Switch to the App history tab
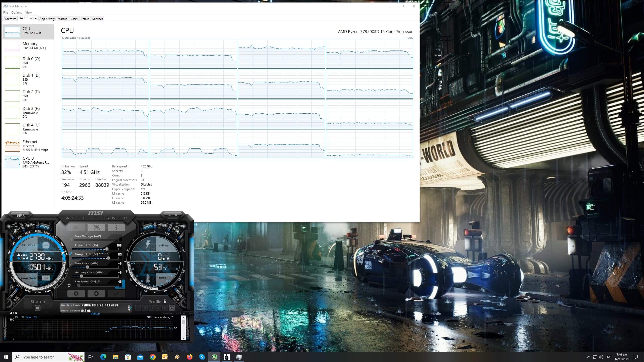Screen dimensions: 644x362 click(x=47, y=19)
